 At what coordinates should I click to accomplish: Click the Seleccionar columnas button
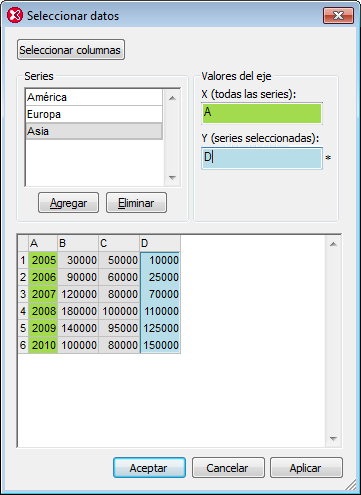click(71, 50)
